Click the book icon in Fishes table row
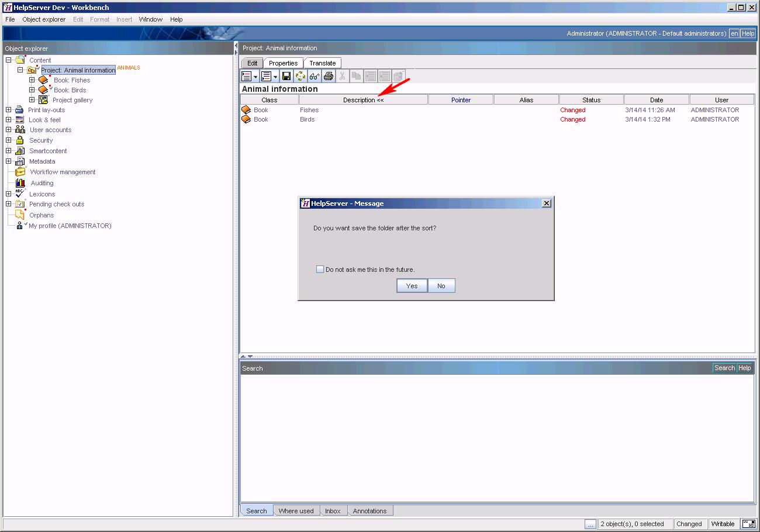 coord(246,110)
